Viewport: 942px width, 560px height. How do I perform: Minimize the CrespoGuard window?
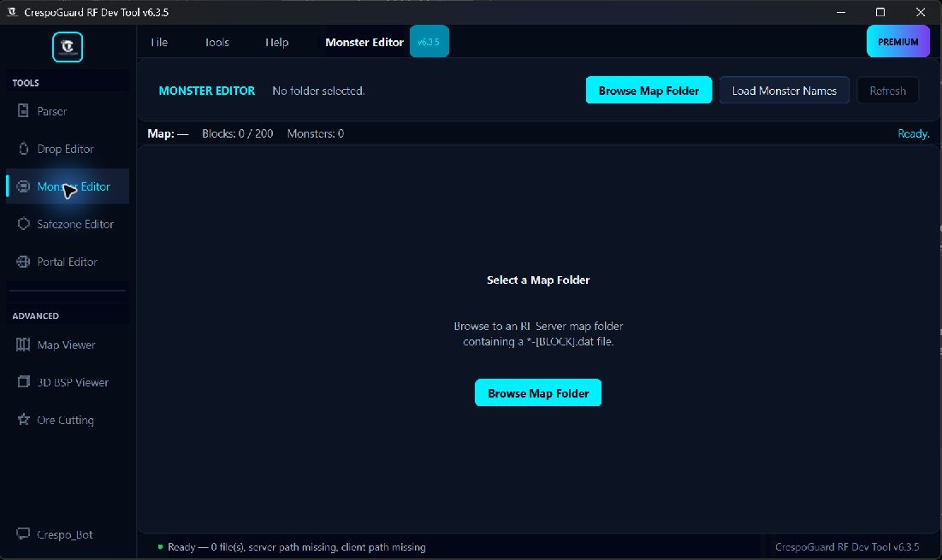[x=840, y=12]
